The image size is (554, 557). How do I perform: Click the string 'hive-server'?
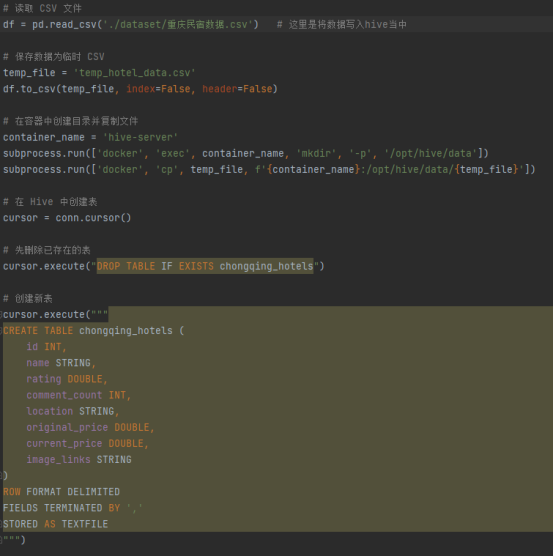[140, 137]
